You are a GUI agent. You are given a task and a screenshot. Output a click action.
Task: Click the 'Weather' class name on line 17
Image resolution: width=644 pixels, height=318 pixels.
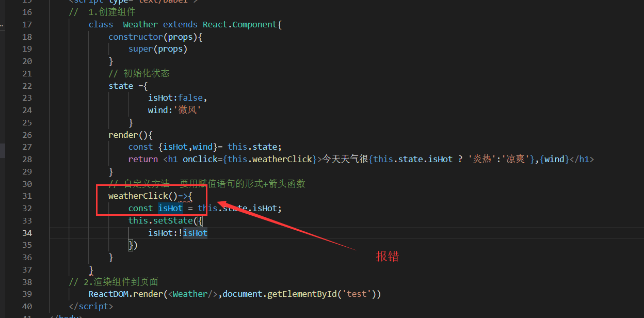point(140,24)
